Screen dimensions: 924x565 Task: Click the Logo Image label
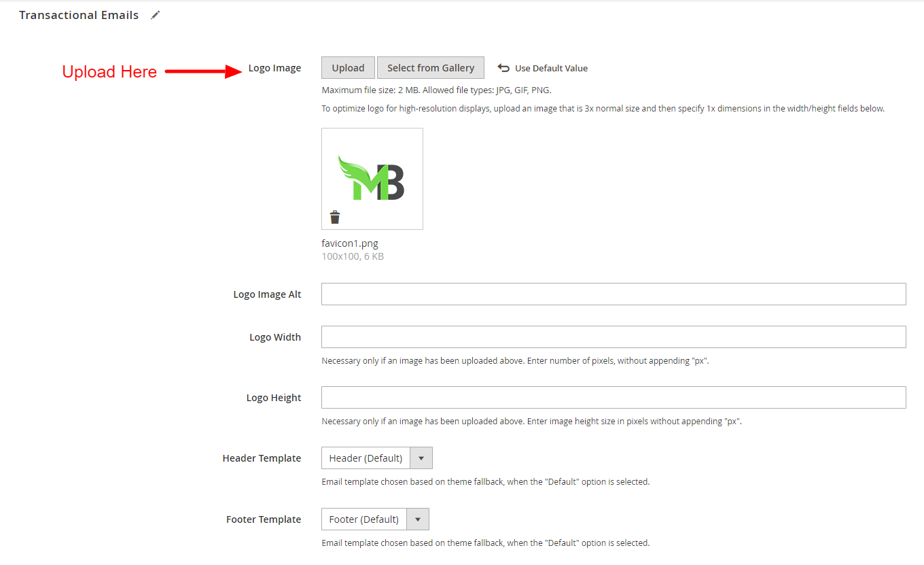274,68
